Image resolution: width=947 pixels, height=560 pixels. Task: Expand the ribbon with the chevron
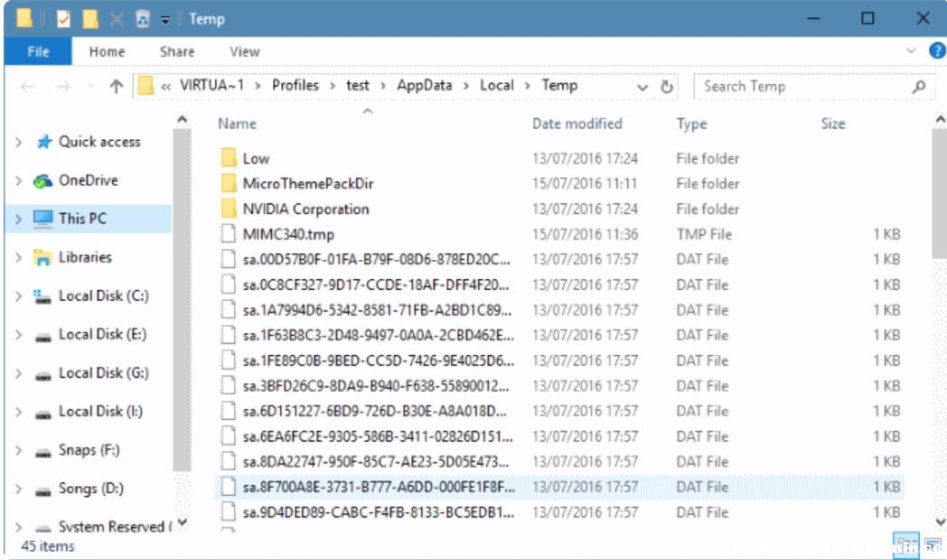click(x=911, y=51)
